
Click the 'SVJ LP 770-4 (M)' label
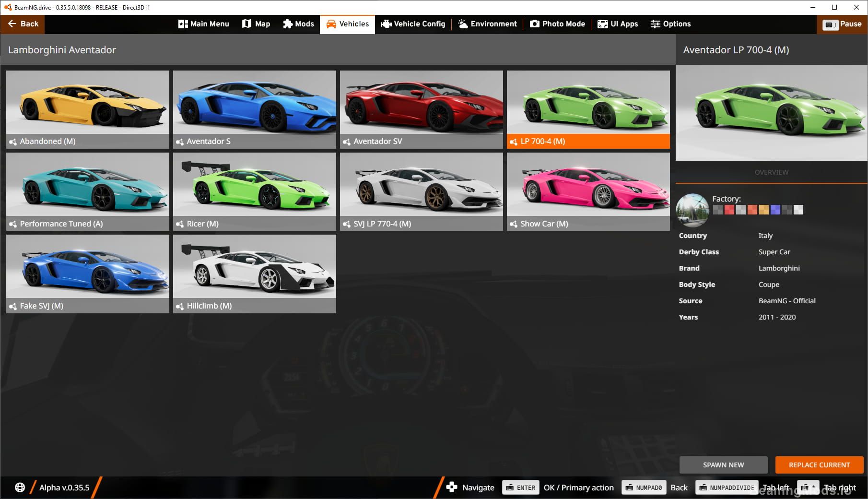382,224
